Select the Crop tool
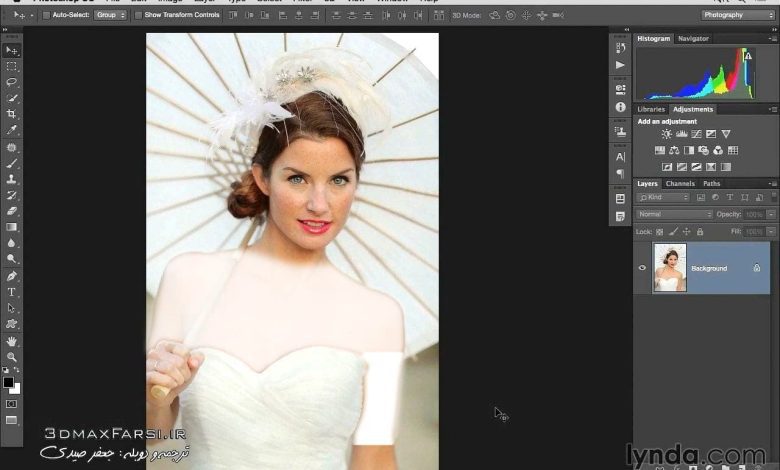The width and height of the screenshot is (780, 470). click(x=11, y=114)
